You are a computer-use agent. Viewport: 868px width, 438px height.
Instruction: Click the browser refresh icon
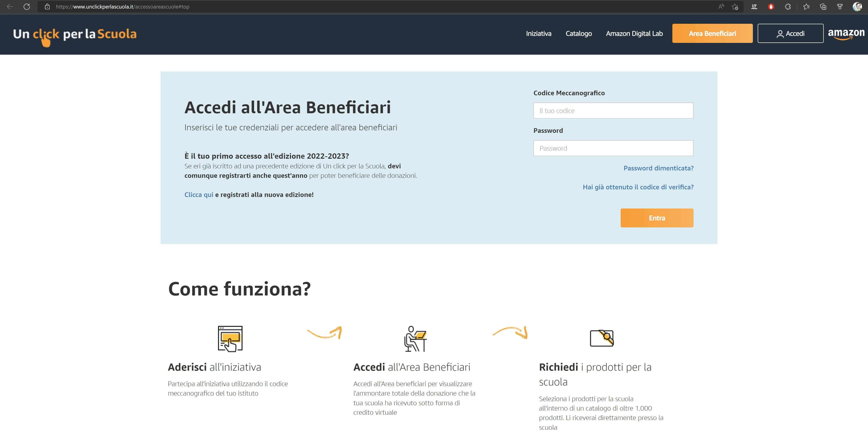tap(27, 6)
